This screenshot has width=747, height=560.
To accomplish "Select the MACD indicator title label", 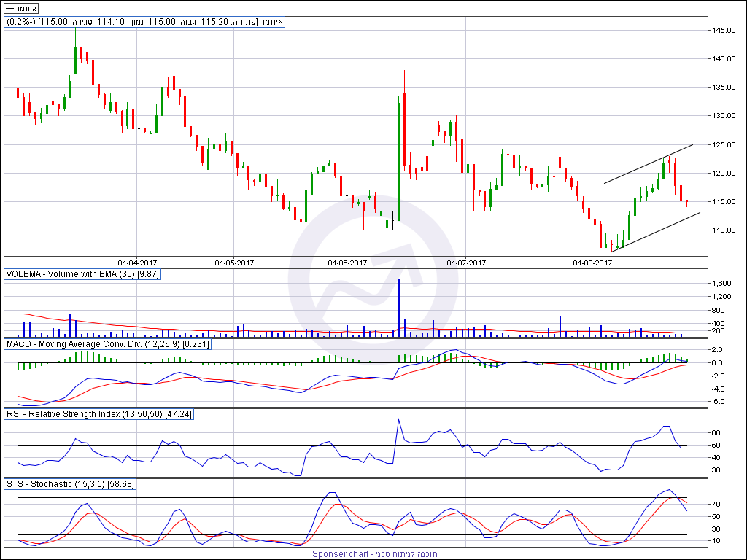I will 108,343.
